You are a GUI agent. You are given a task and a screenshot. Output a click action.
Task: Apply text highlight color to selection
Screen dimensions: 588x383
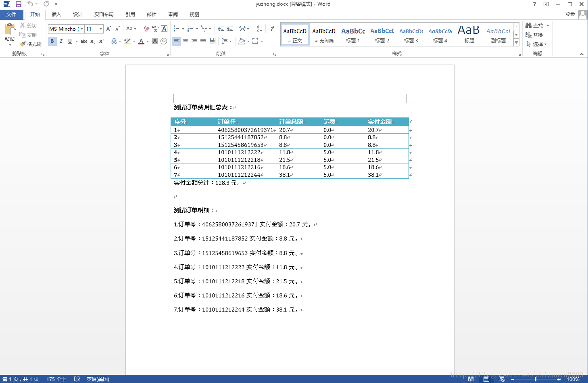coord(128,41)
